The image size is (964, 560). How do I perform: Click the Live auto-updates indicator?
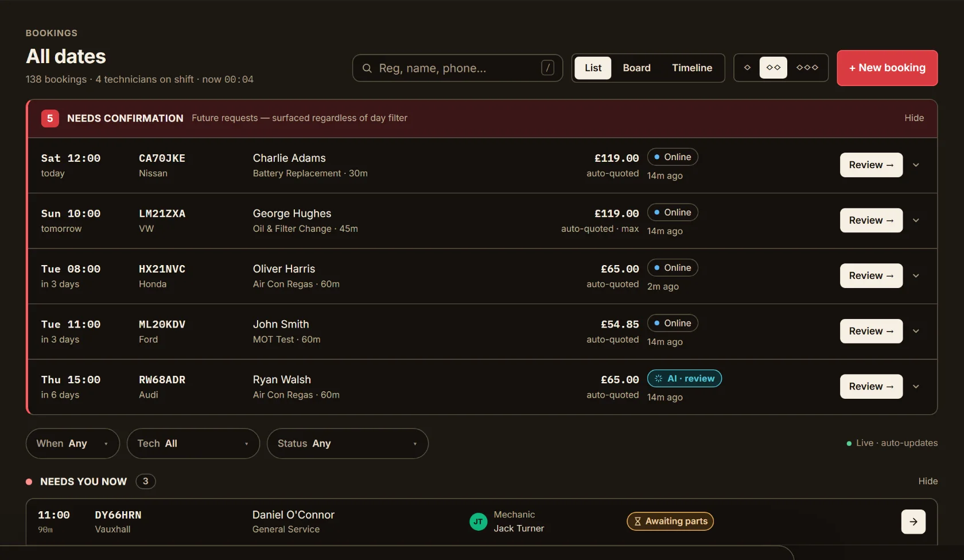coord(892,443)
